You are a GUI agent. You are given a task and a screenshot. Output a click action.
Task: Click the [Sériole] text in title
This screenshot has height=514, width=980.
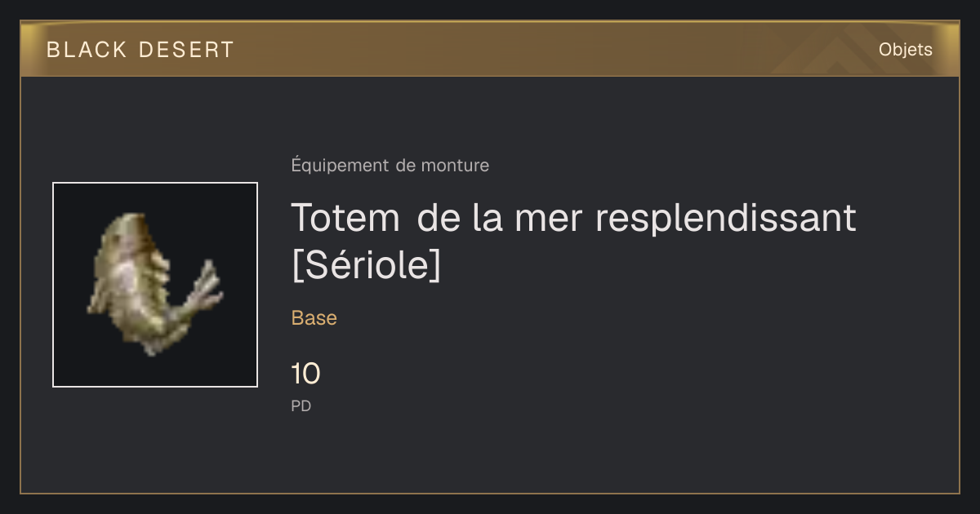tap(366, 265)
